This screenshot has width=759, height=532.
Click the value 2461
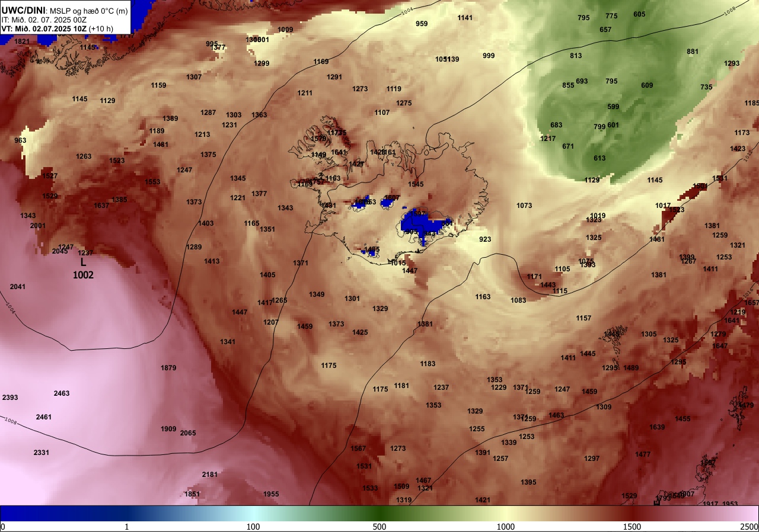tap(44, 417)
